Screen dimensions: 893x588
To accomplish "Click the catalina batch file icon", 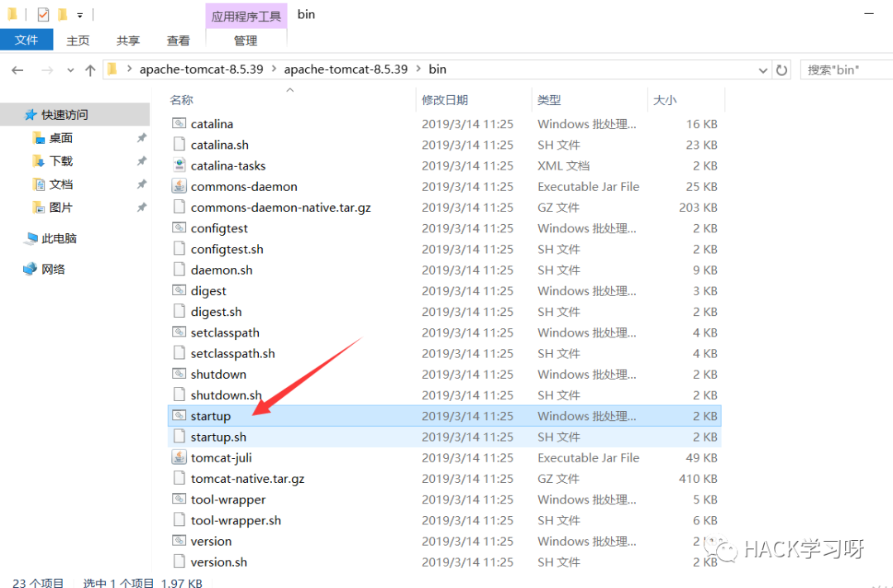I will pyautogui.click(x=179, y=124).
